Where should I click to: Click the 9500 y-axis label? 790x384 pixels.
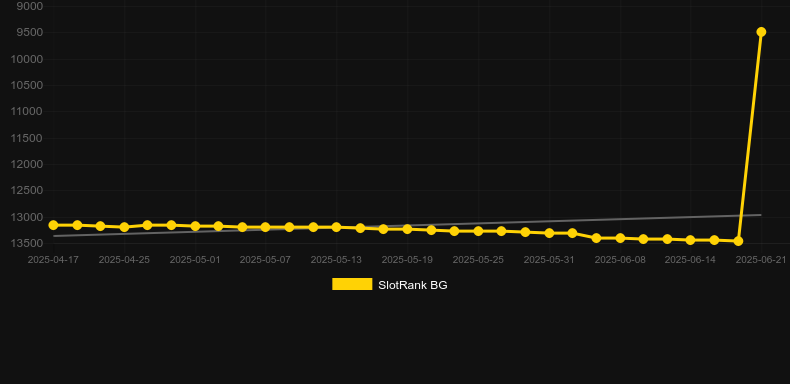click(x=30, y=32)
